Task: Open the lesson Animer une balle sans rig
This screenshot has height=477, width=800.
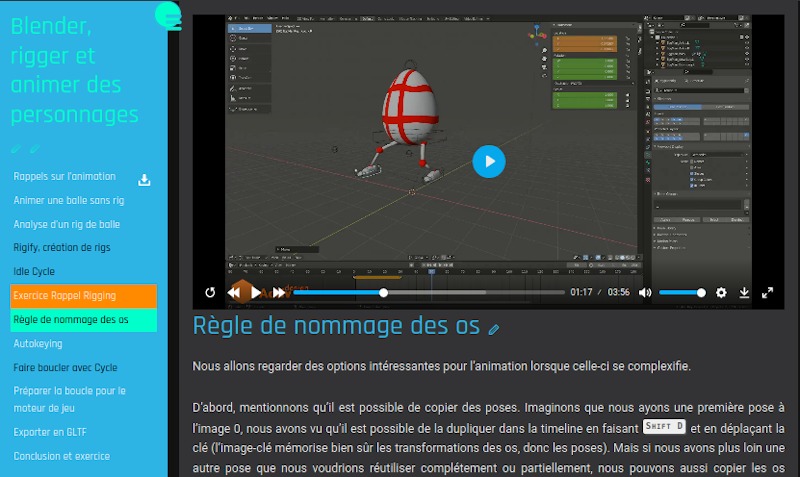Action: [69, 200]
